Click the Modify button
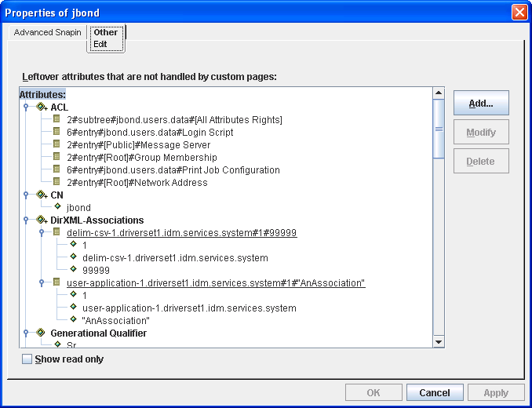The width and height of the screenshot is (532, 408). coord(481,132)
